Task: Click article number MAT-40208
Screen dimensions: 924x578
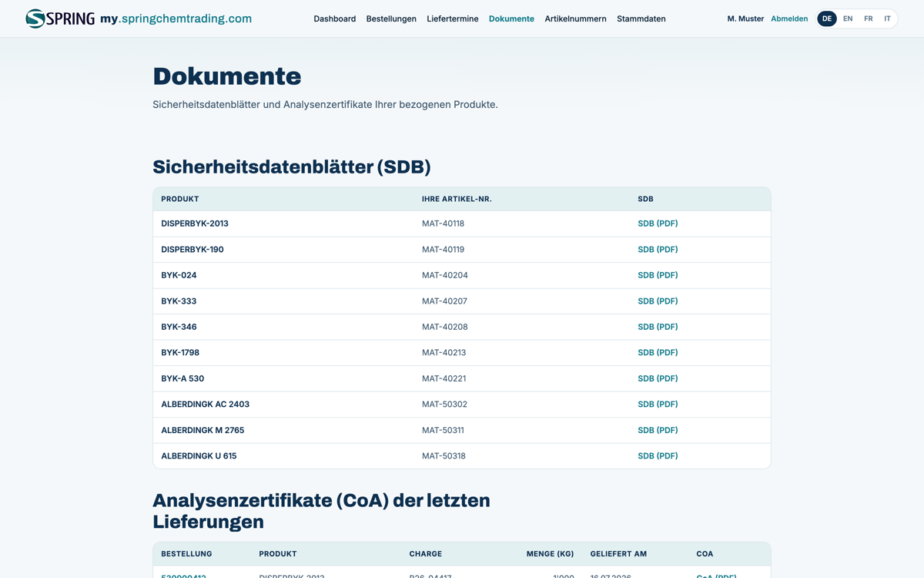Action: click(x=445, y=327)
